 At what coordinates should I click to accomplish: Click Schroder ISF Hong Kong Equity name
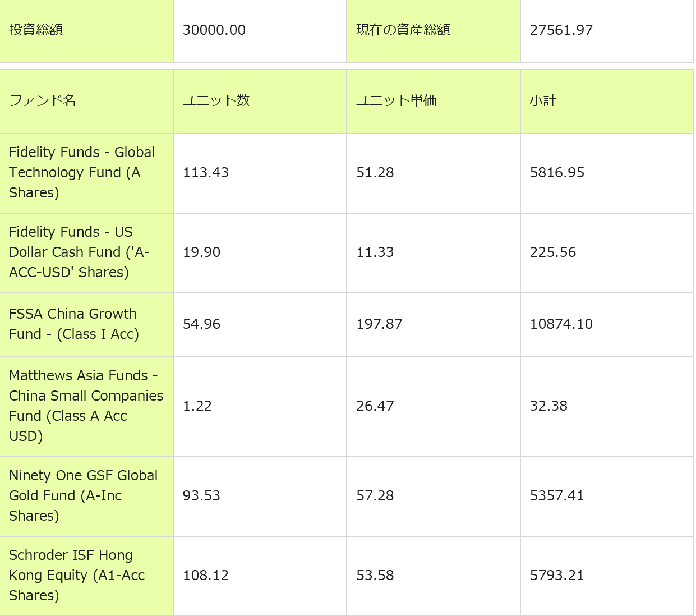pyautogui.click(x=77, y=575)
